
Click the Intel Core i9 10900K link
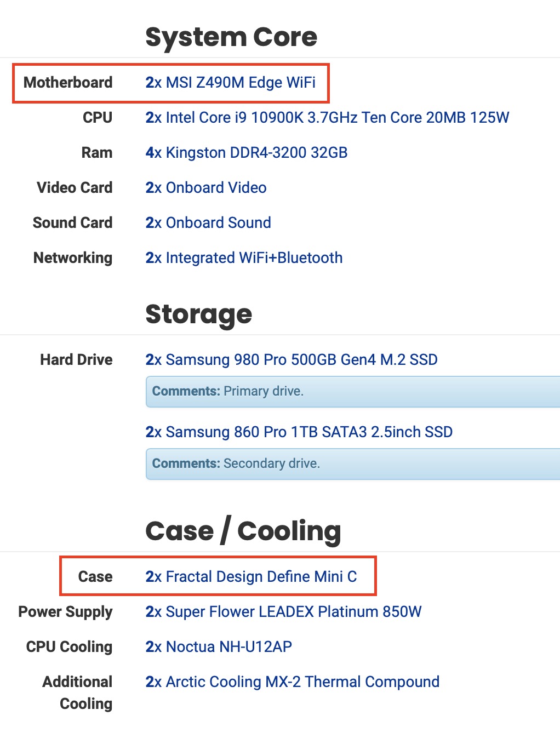click(x=327, y=118)
